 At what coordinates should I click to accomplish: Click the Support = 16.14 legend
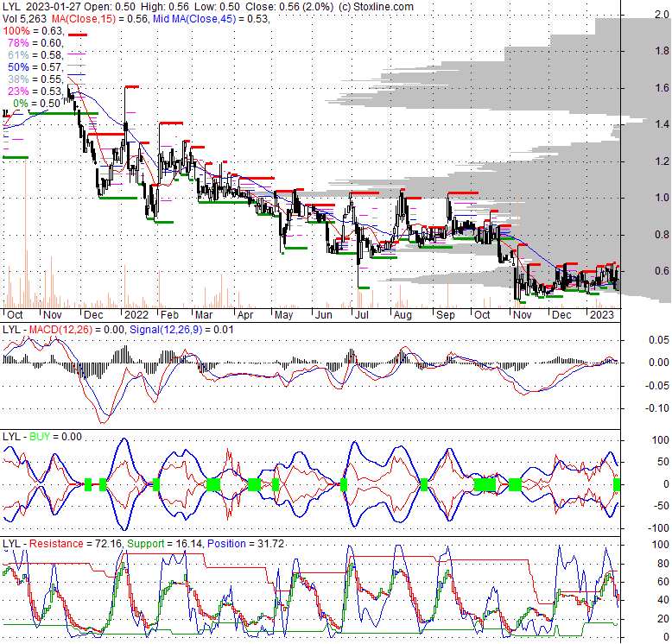click(165, 544)
